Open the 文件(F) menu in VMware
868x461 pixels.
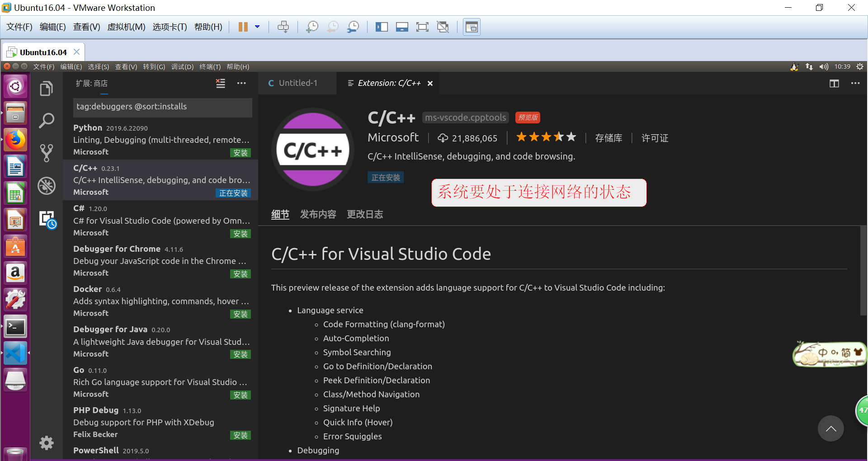coord(19,27)
